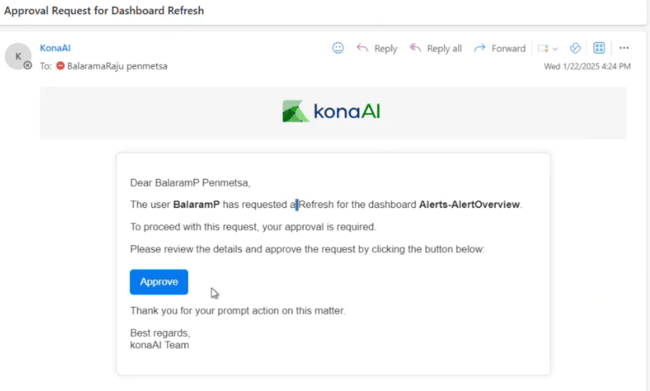Open the more actions ellipsis menu
The width and height of the screenshot is (650, 391).
624,48
